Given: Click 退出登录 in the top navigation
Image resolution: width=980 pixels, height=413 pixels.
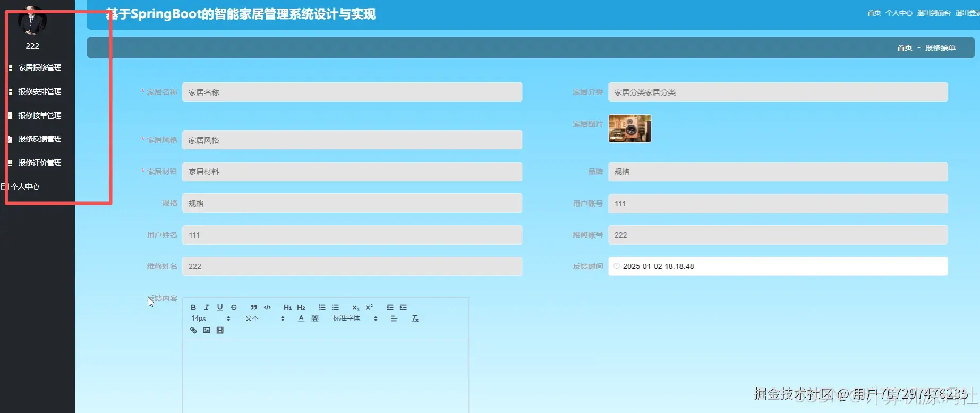Looking at the screenshot, I should coord(968,13).
